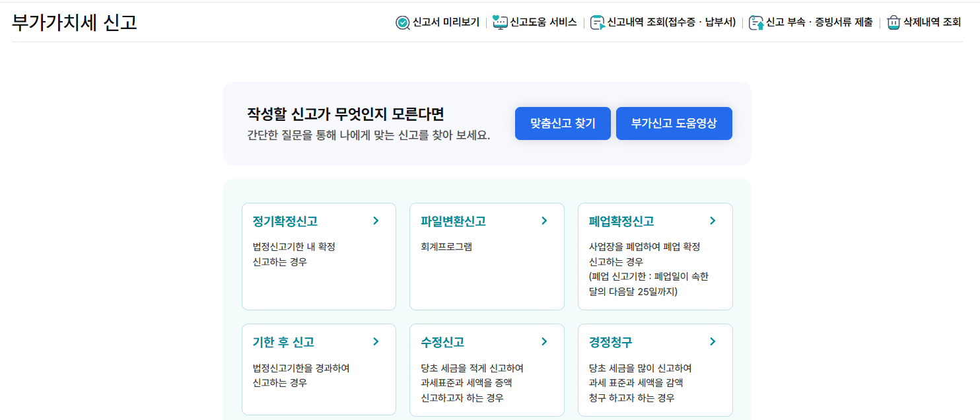Click the 법정신고기한을 경과하여 description text
Screen dimensions: 980x420
pos(301,368)
